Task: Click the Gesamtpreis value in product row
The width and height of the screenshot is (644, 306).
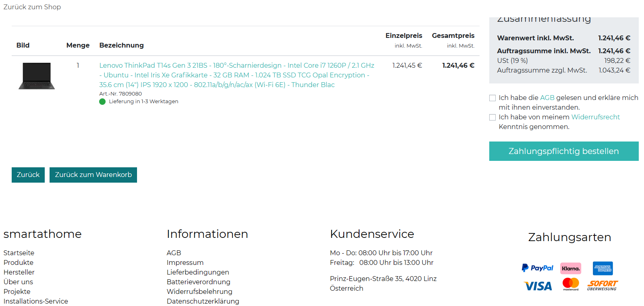Action: (458, 65)
